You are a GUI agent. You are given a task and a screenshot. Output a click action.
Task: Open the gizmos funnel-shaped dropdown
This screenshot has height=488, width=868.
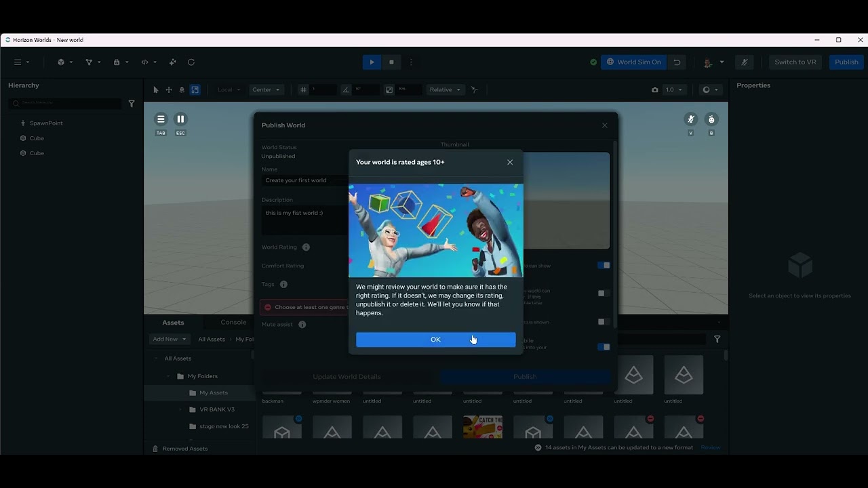pyautogui.click(x=93, y=62)
